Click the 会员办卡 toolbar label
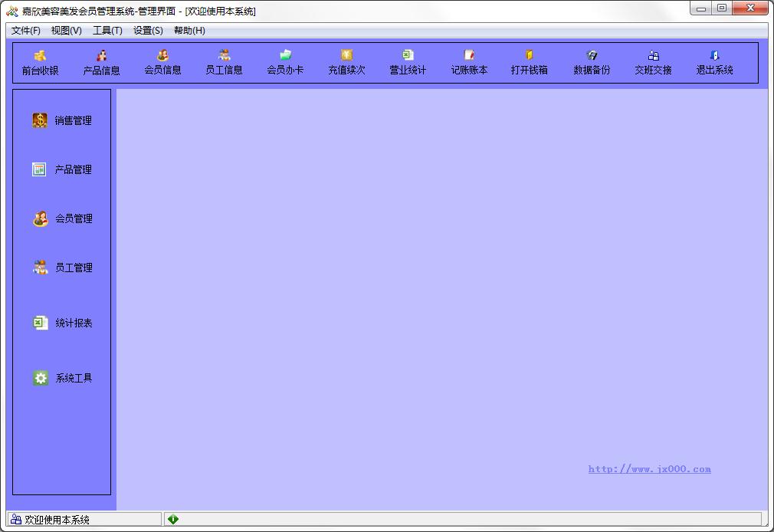This screenshot has height=532, width=774. (x=285, y=71)
